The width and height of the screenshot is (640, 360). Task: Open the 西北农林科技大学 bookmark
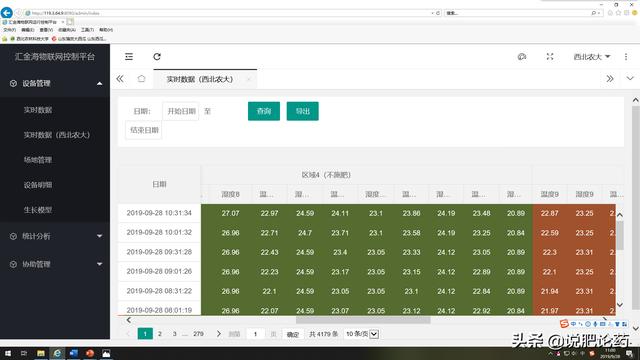pos(29,39)
